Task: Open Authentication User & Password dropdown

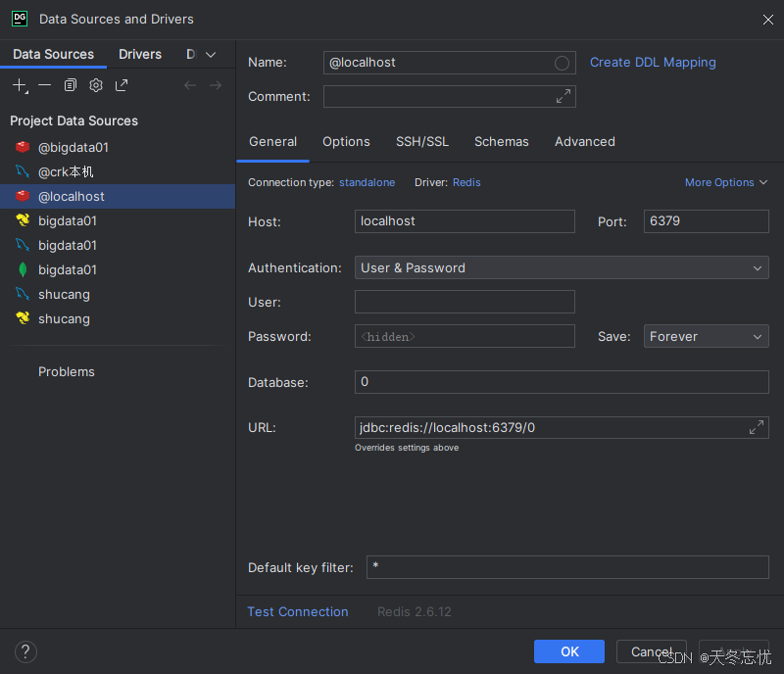Action: (x=562, y=268)
